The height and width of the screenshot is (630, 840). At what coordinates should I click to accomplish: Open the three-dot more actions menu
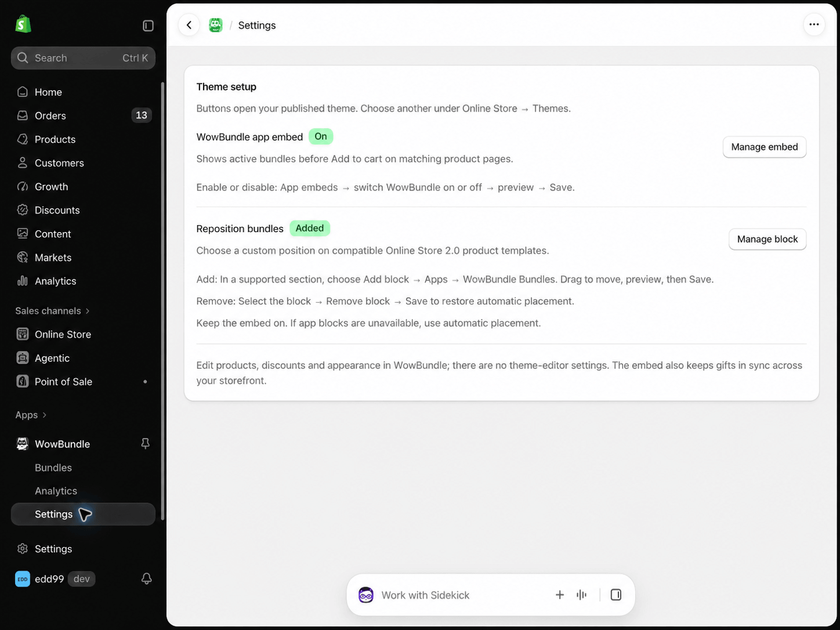[x=814, y=24]
